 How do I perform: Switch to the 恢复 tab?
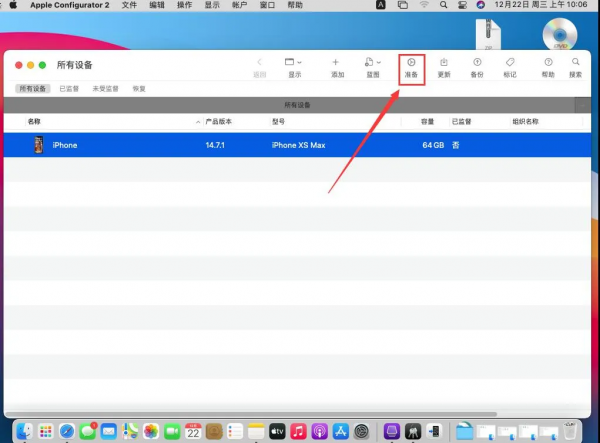pos(139,89)
